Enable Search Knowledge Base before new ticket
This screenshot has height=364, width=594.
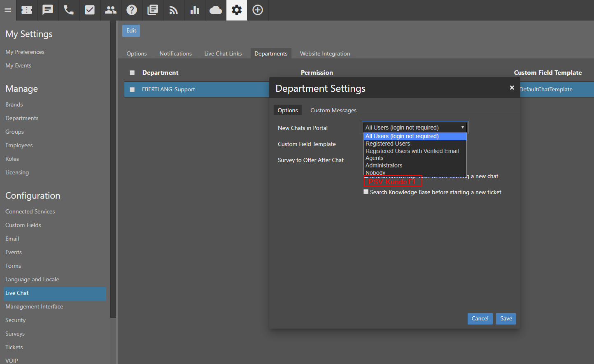click(x=366, y=192)
